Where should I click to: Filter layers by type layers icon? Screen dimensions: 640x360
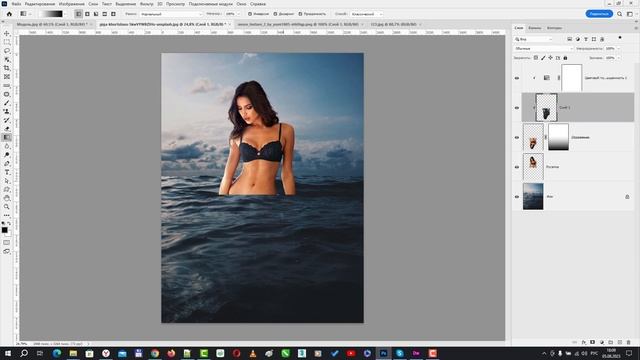[586, 39]
